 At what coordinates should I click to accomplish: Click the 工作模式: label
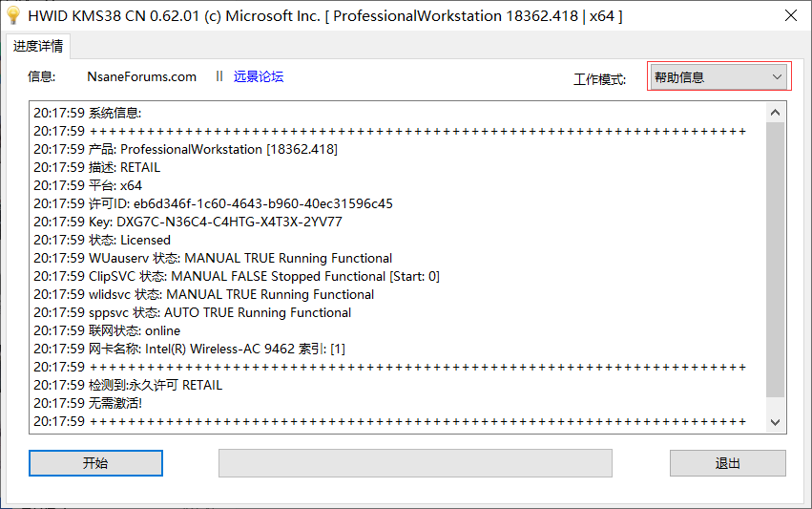[599, 79]
